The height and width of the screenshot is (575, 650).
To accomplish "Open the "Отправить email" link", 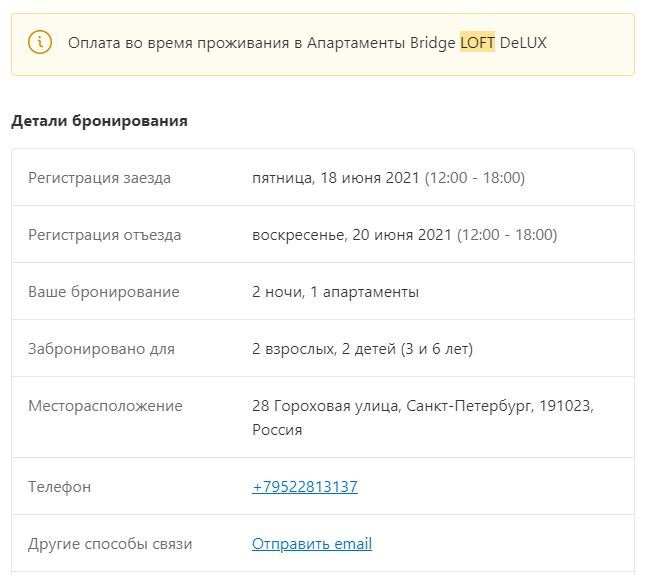I will pos(312,544).
